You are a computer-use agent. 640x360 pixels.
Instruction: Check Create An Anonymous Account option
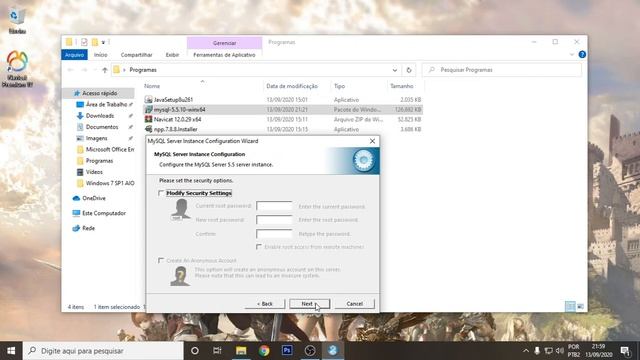(x=161, y=260)
